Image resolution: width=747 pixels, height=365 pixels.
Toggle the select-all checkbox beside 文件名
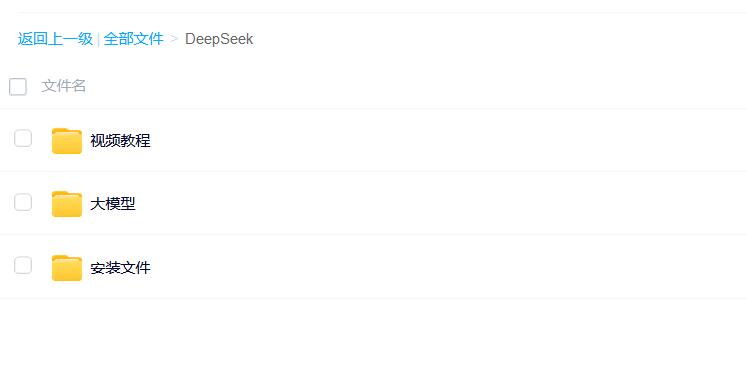(18, 87)
